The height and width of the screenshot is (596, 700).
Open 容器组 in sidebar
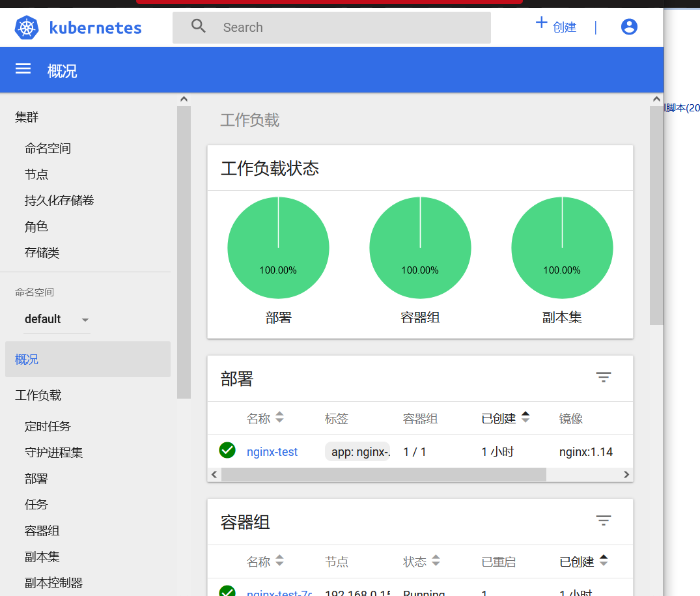click(x=42, y=531)
